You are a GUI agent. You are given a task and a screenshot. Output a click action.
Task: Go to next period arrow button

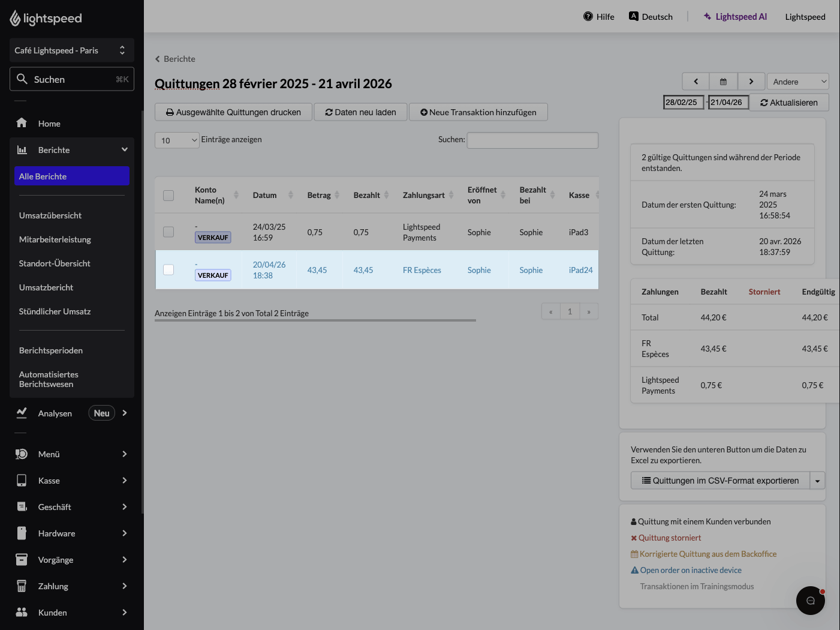pyautogui.click(x=751, y=82)
